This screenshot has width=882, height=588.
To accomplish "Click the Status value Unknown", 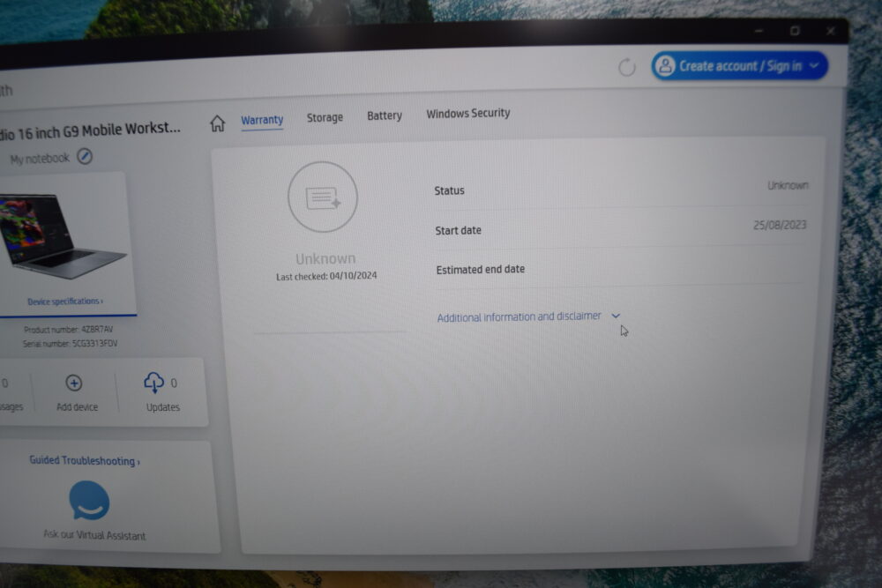I will pos(788,185).
